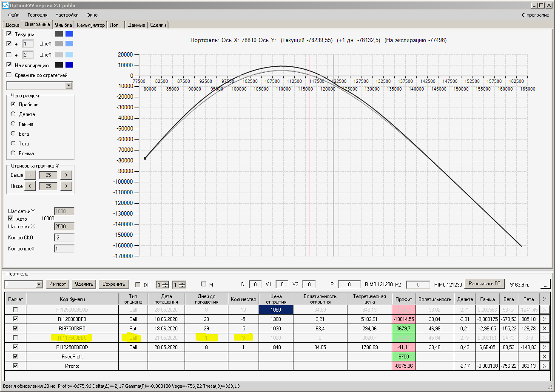Delete the RI120000BF0 row with X
Image resolution: width=555 pixels, height=392 pixels.
click(x=544, y=319)
